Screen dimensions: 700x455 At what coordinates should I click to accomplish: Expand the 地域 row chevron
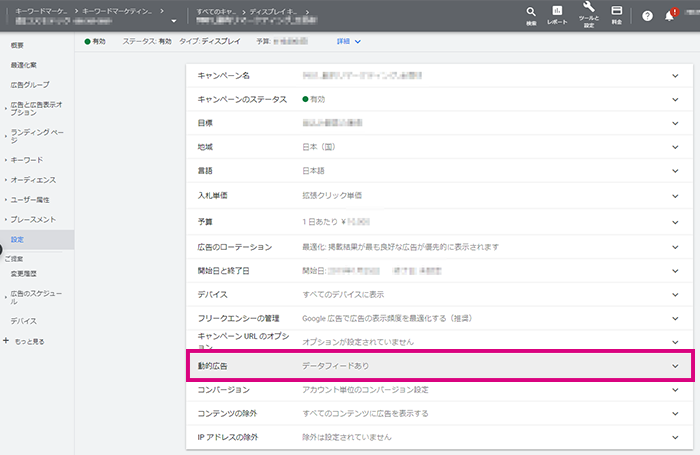coord(675,147)
